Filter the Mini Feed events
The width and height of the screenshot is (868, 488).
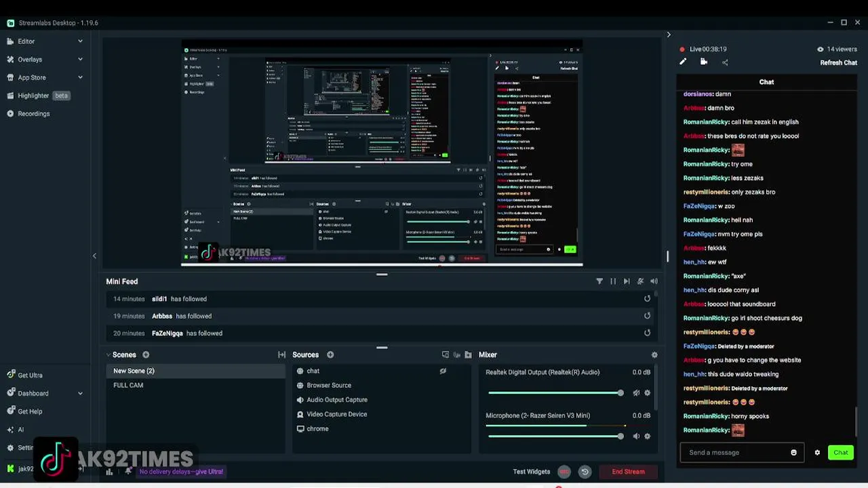[x=599, y=281]
